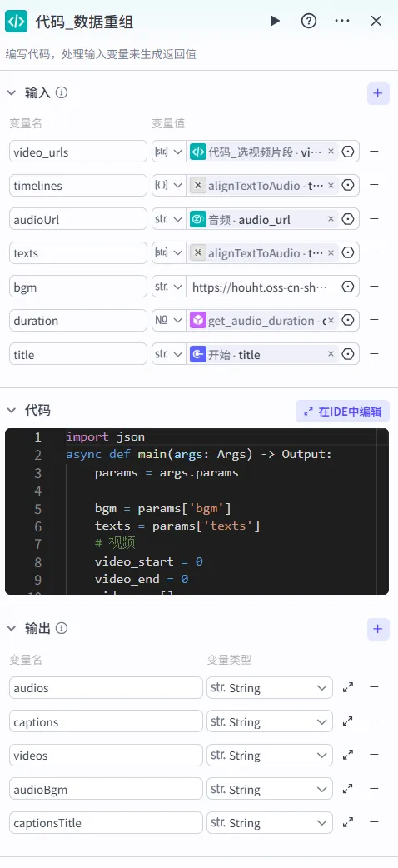Expand the audioBgm output row
The width and height of the screenshot is (398, 868).
(348, 789)
